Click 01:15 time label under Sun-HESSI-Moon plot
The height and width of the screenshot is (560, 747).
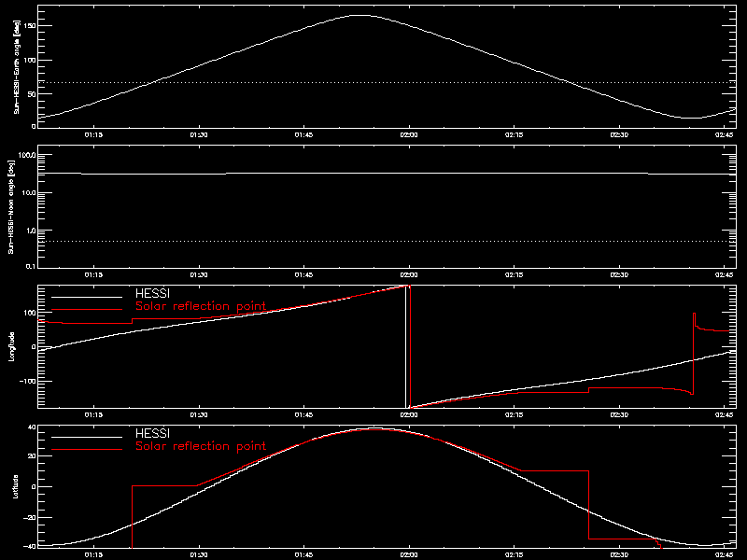click(93, 275)
